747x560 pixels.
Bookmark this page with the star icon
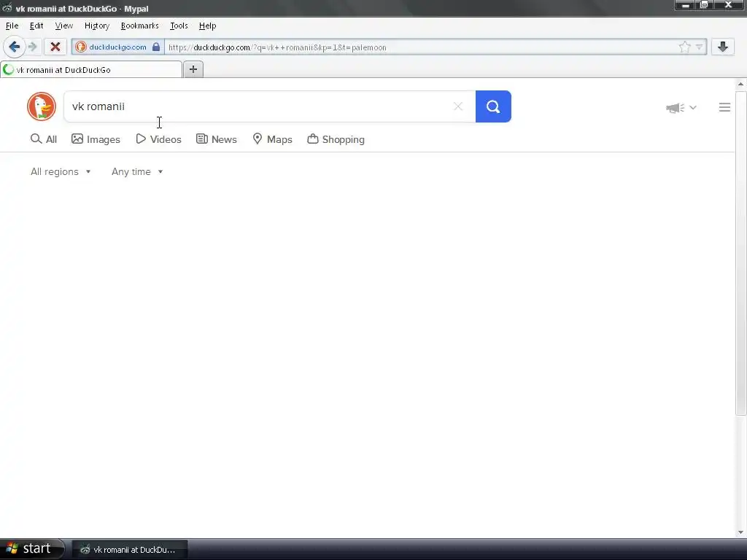(x=684, y=47)
